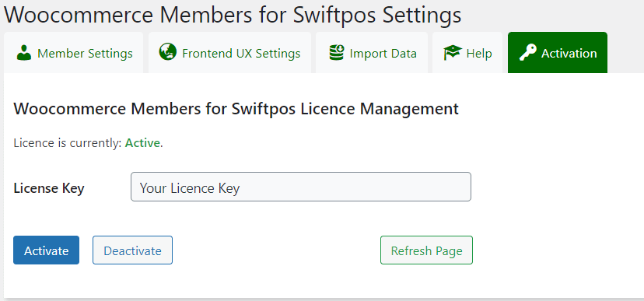Open the Help tab
The width and height of the screenshot is (644, 301).
pyautogui.click(x=467, y=53)
